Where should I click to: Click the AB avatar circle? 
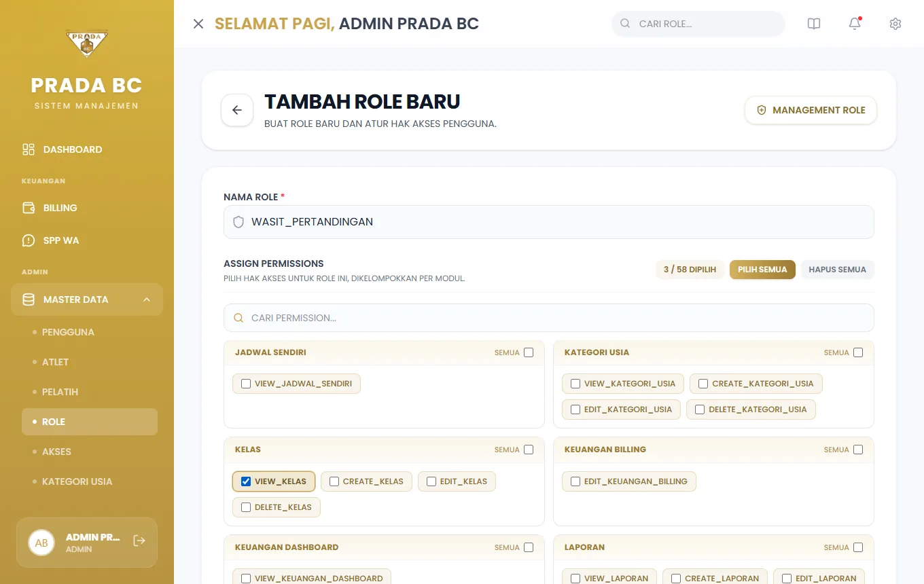(x=41, y=543)
